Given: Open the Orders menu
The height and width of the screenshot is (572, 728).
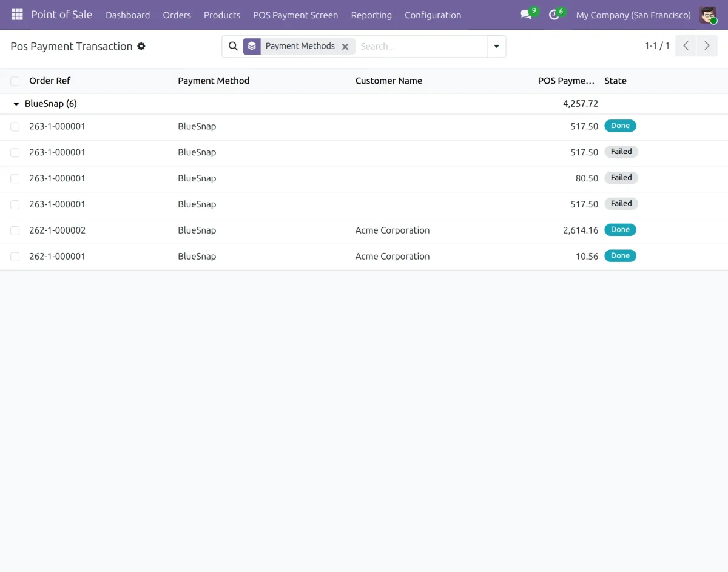Looking at the screenshot, I should pyautogui.click(x=177, y=15).
